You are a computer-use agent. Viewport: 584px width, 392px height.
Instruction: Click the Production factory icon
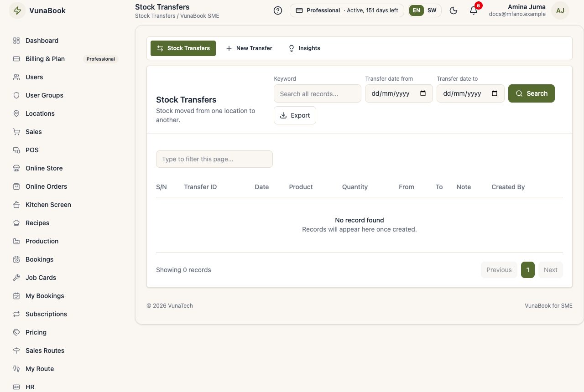click(x=16, y=241)
